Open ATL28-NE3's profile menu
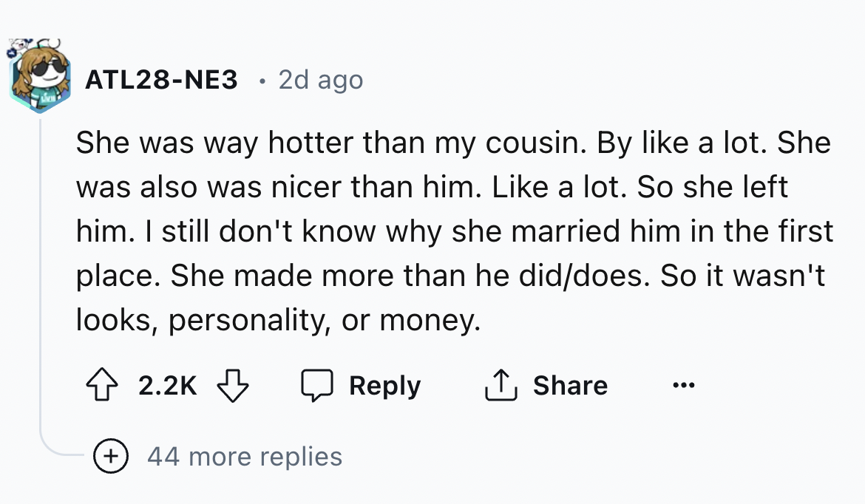This screenshot has width=865, height=504. click(x=161, y=79)
